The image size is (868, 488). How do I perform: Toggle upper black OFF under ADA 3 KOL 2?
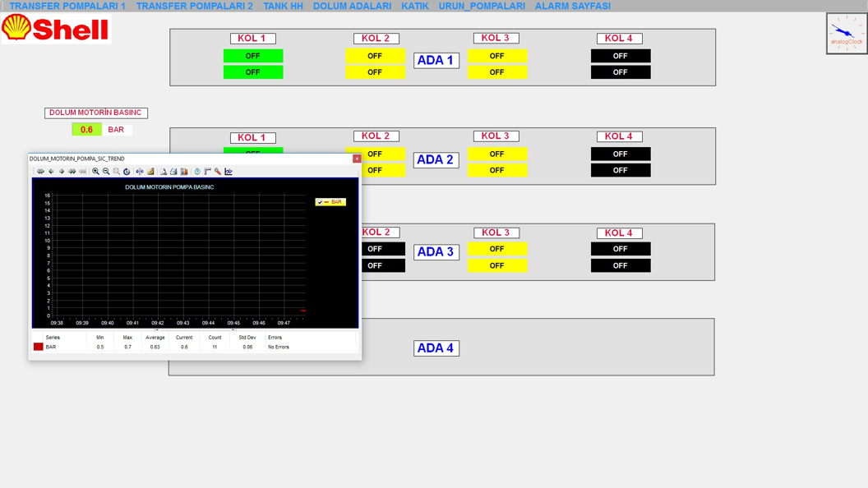point(383,249)
